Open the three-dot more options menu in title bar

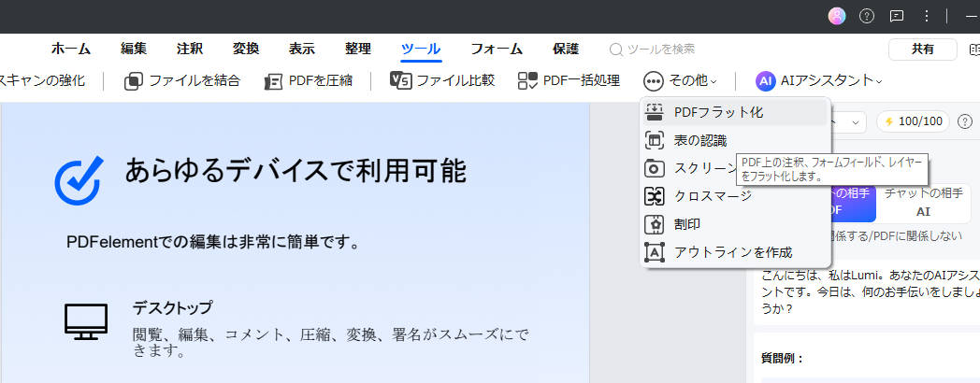[x=927, y=16]
